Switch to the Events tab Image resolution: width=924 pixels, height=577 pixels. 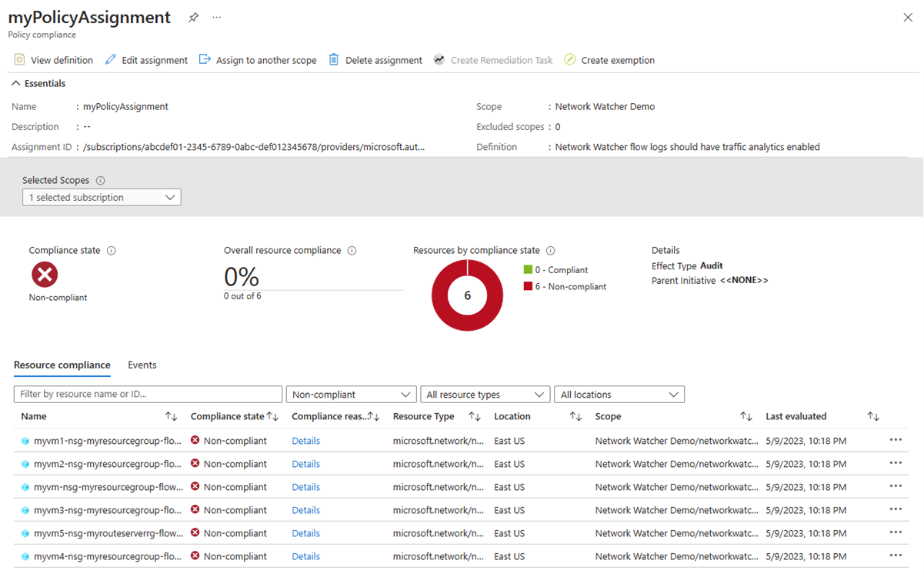pyautogui.click(x=142, y=365)
